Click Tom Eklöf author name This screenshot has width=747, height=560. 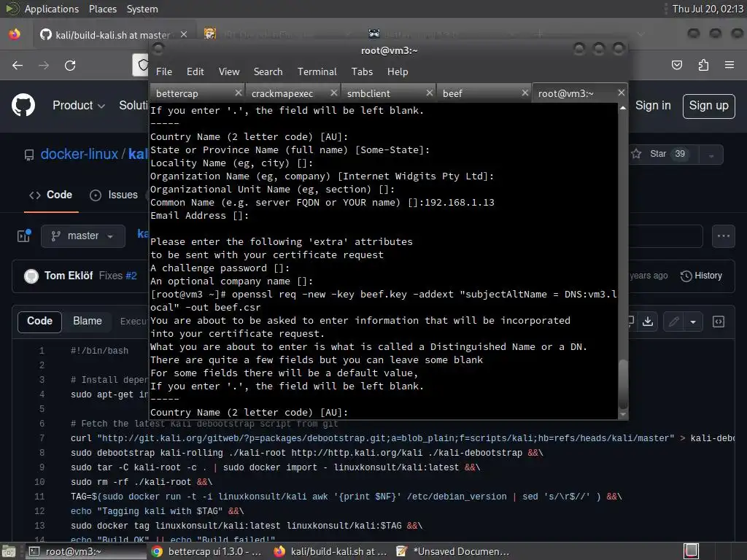point(69,276)
